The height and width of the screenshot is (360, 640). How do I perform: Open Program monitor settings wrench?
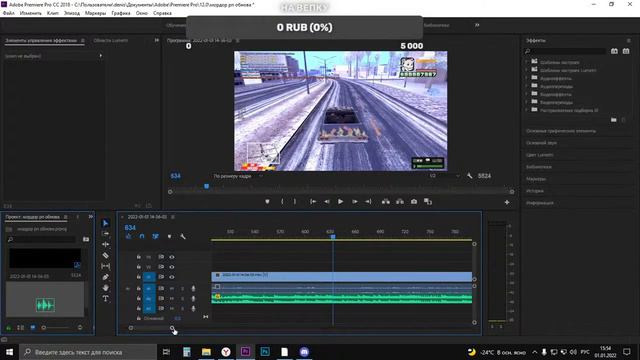tap(469, 176)
